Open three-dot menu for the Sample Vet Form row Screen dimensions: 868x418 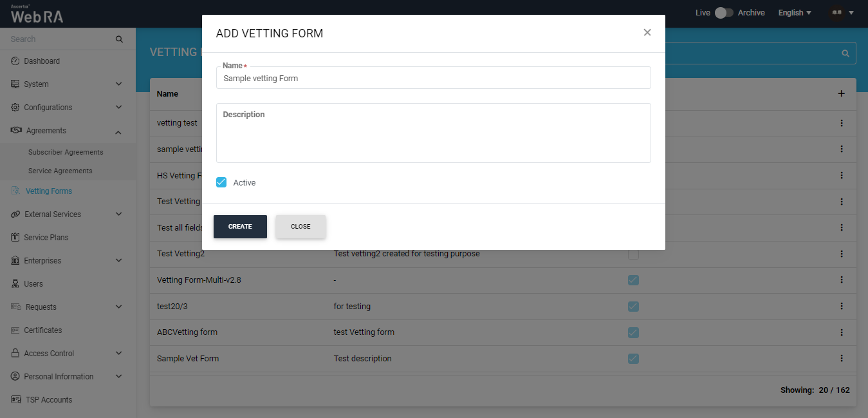(x=841, y=359)
